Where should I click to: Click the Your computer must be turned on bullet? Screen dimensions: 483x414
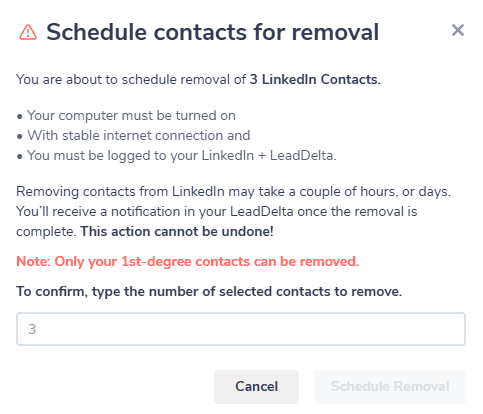pos(131,116)
